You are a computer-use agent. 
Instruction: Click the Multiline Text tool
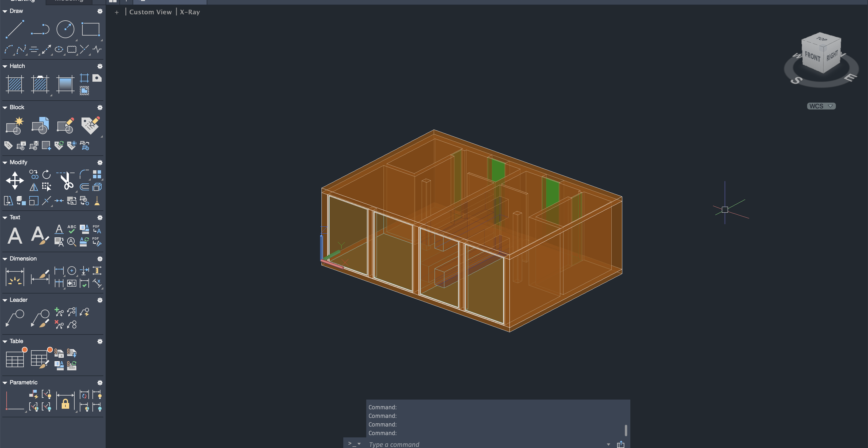click(x=15, y=236)
